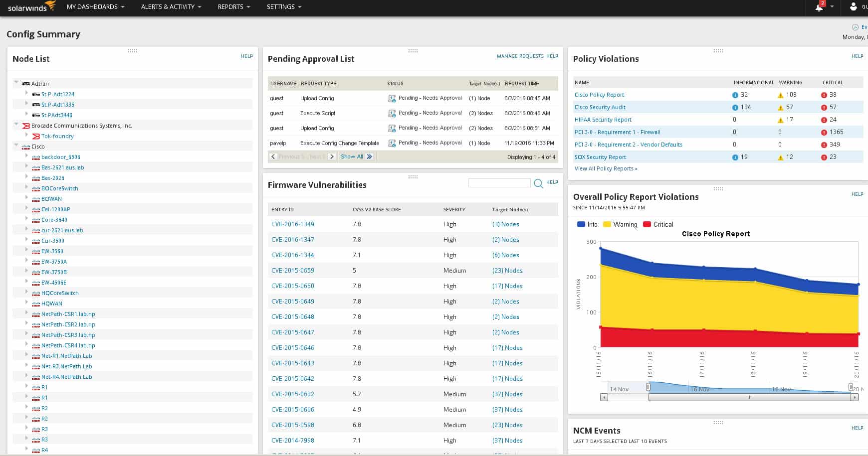Open the user account icon
The height and width of the screenshot is (456, 868).
pos(854,6)
